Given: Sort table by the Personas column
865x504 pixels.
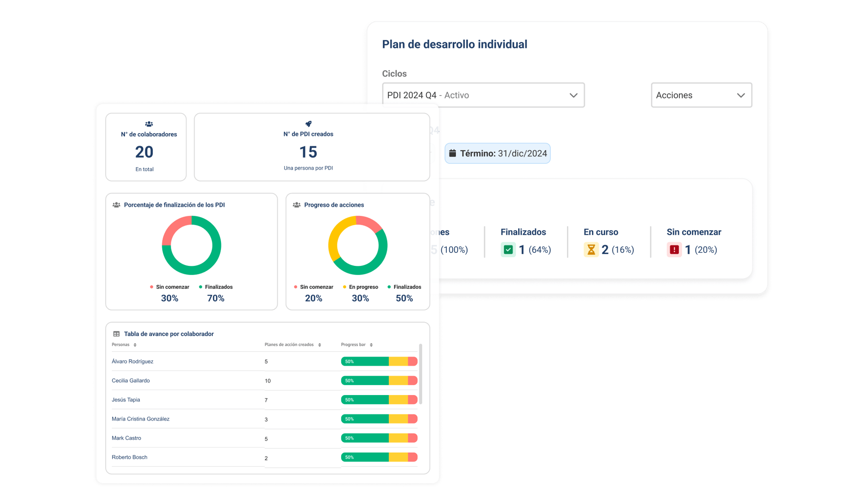Looking at the screenshot, I should (135, 345).
